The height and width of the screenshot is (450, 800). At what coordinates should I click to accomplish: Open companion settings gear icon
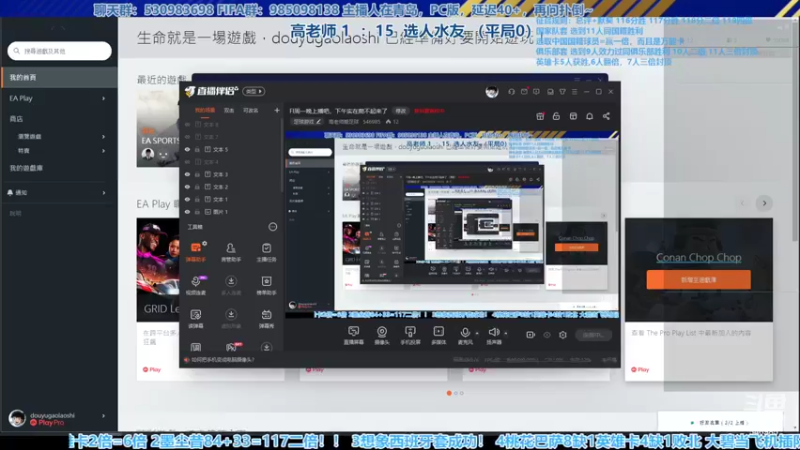(563, 335)
